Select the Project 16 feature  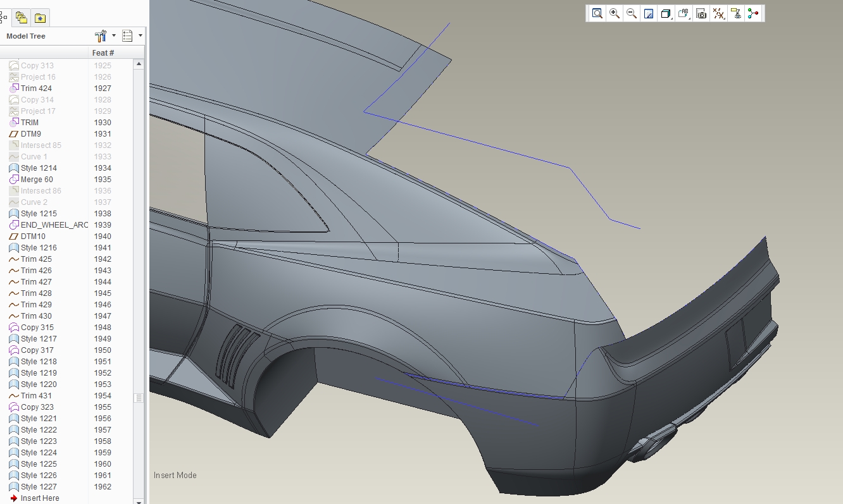tap(38, 77)
